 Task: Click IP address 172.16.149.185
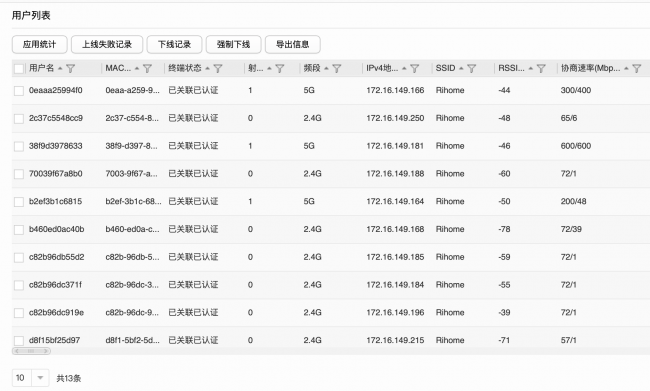pos(395,257)
